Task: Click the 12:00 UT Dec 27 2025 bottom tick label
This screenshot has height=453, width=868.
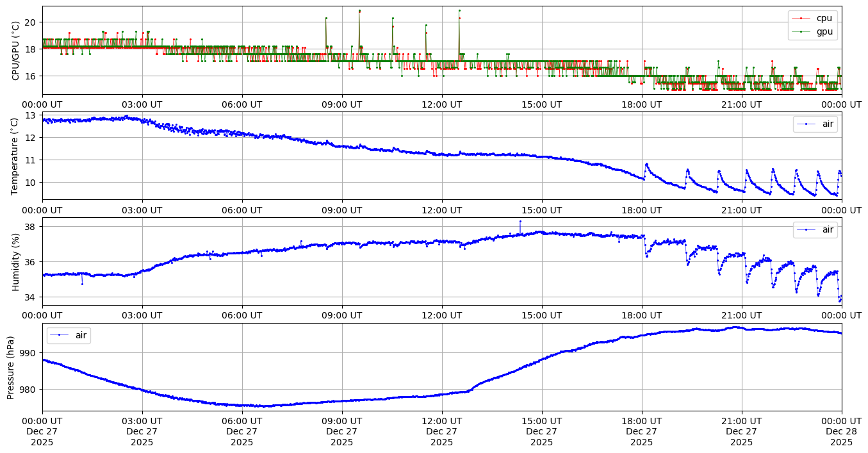Action: [441, 432]
